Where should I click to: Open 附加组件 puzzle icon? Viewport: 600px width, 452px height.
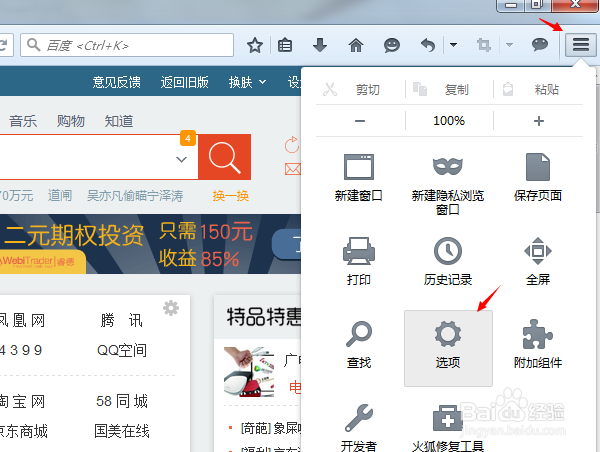538,334
